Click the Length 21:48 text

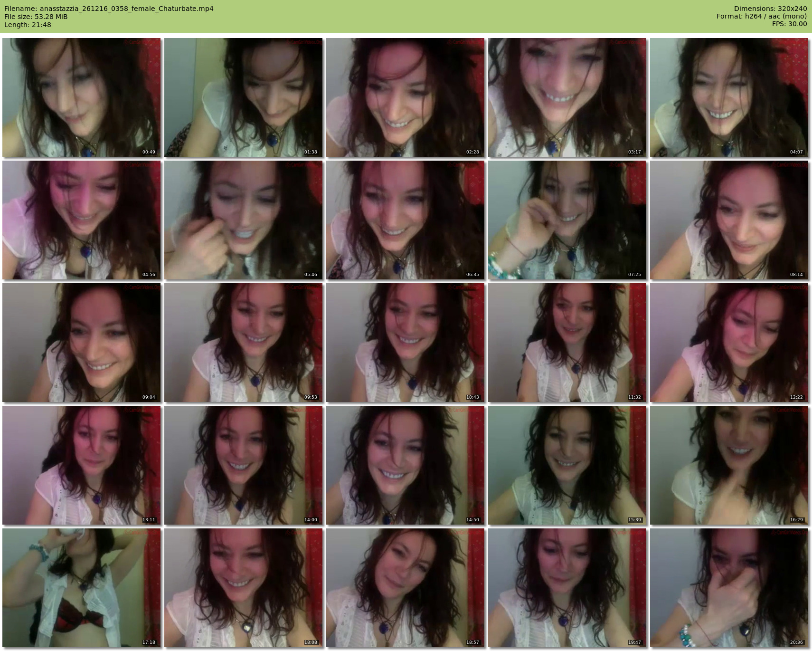28,25
